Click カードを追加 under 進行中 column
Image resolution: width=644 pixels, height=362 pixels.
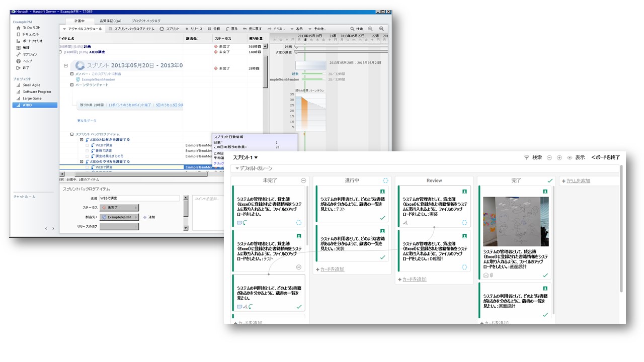pos(330,269)
